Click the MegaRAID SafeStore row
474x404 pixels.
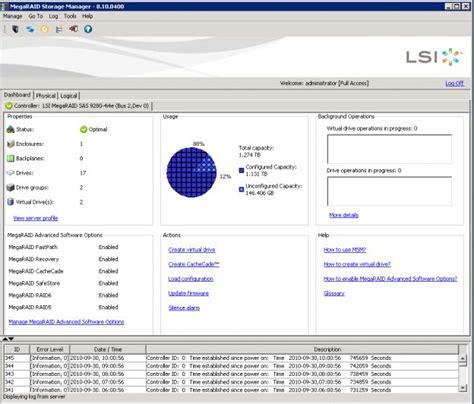[x=63, y=283]
